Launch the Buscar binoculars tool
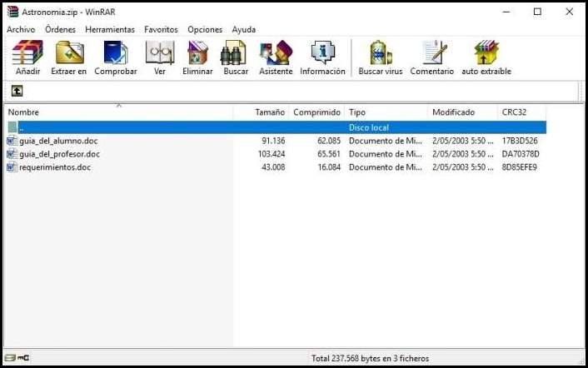588x368 pixels. click(236, 57)
